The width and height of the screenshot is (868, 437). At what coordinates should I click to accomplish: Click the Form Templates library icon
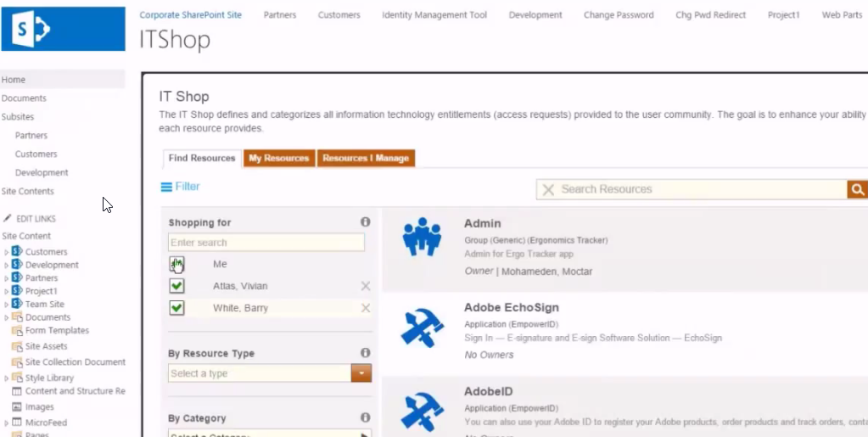pos(17,331)
